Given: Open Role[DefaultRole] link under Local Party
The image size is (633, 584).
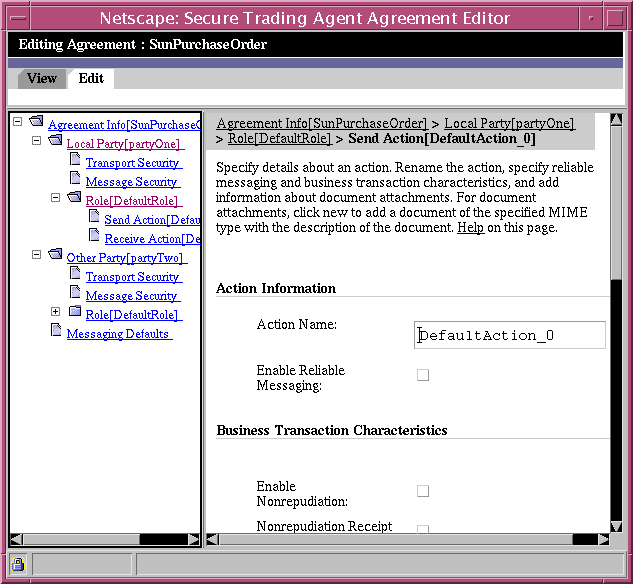Looking at the screenshot, I should point(134,201).
